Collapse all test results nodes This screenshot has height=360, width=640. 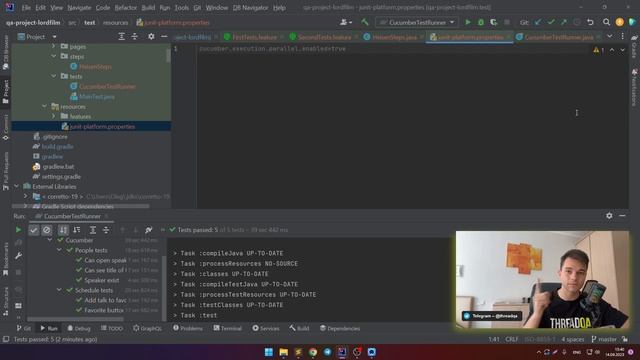(x=106, y=230)
